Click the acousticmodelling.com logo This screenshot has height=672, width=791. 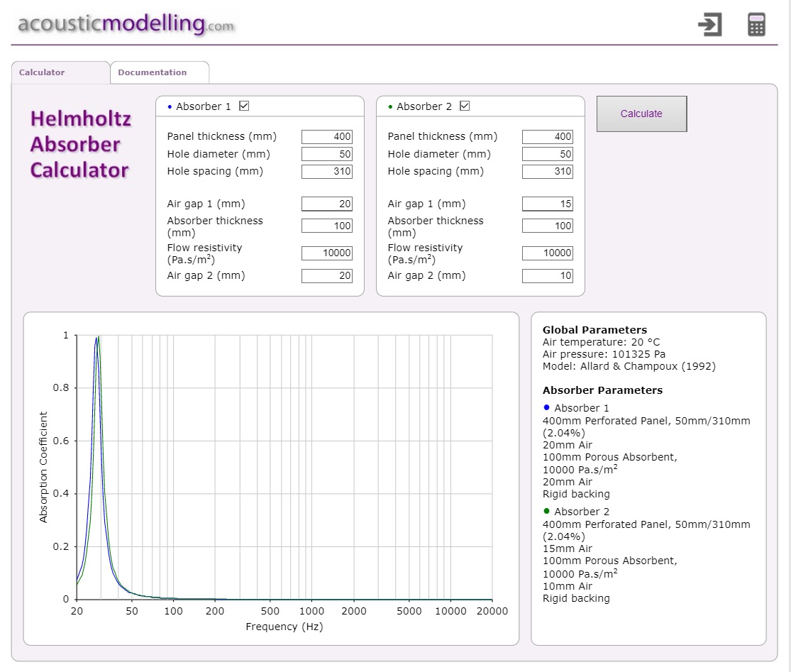[126, 24]
